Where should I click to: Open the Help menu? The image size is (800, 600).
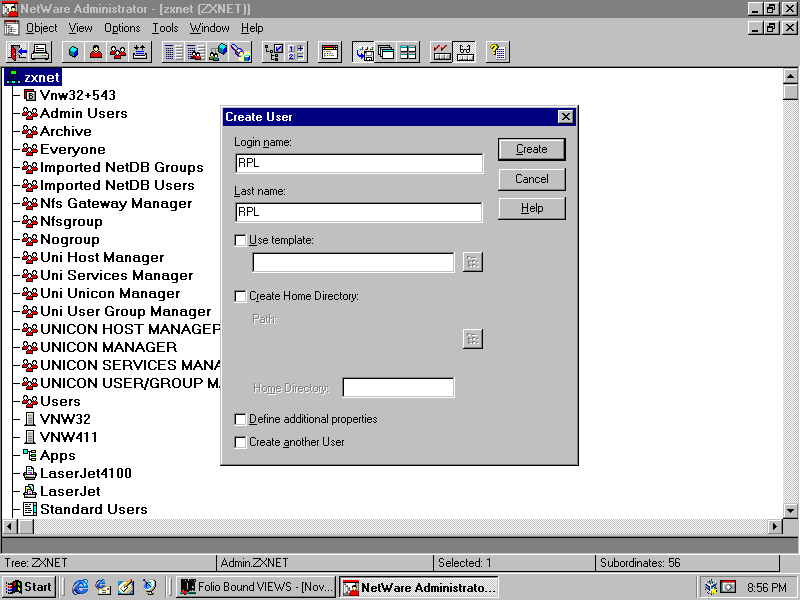point(252,28)
